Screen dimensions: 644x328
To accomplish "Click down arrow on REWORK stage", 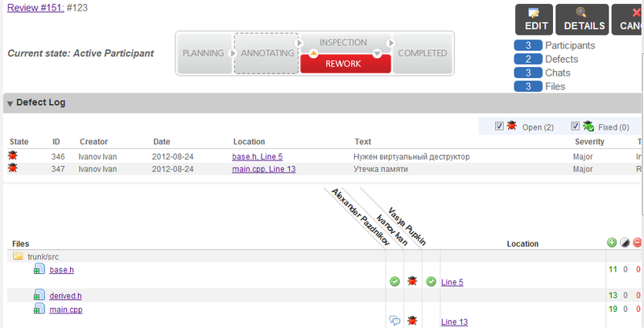I will click(x=377, y=53).
